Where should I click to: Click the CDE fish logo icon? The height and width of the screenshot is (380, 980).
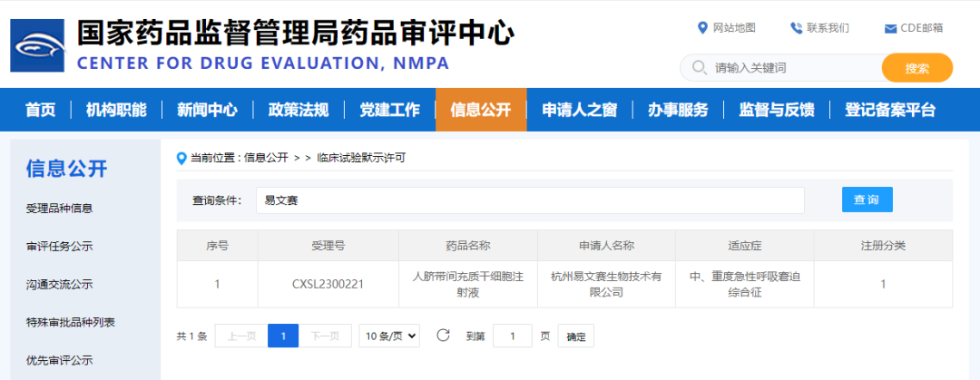37,45
